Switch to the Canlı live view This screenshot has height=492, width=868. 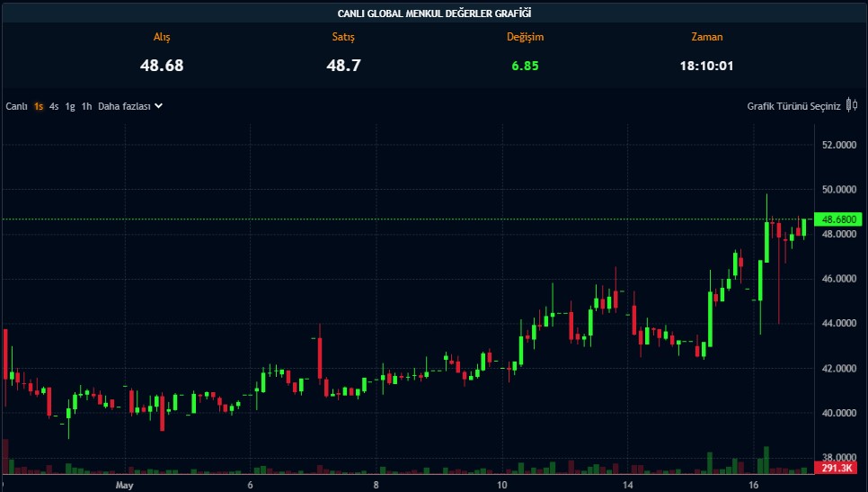pyautogui.click(x=17, y=106)
